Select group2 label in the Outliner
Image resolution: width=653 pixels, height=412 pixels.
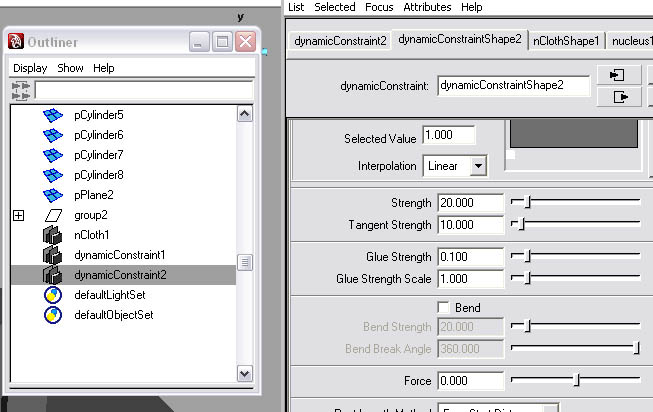pyautogui.click(x=91, y=215)
